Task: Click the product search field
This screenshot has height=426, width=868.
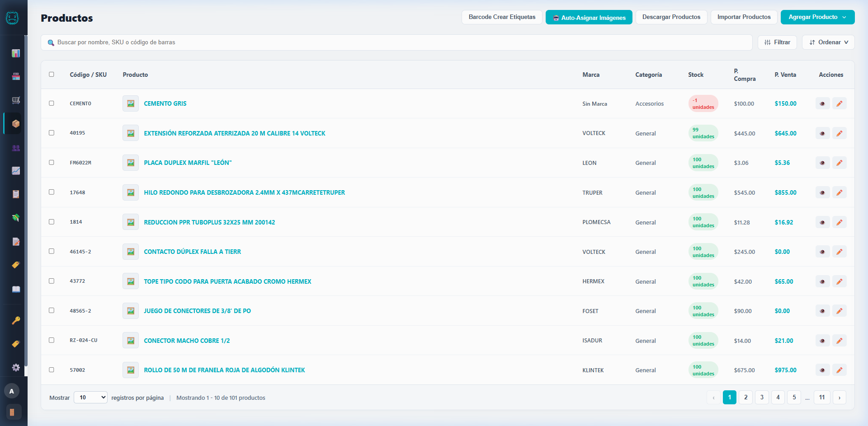Action: point(396,42)
